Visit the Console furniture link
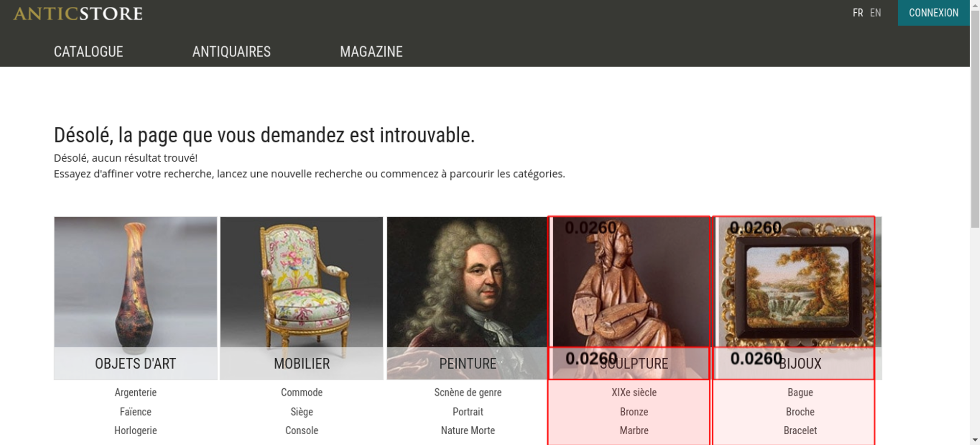This screenshot has height=445, width=980. click(302, 430)
